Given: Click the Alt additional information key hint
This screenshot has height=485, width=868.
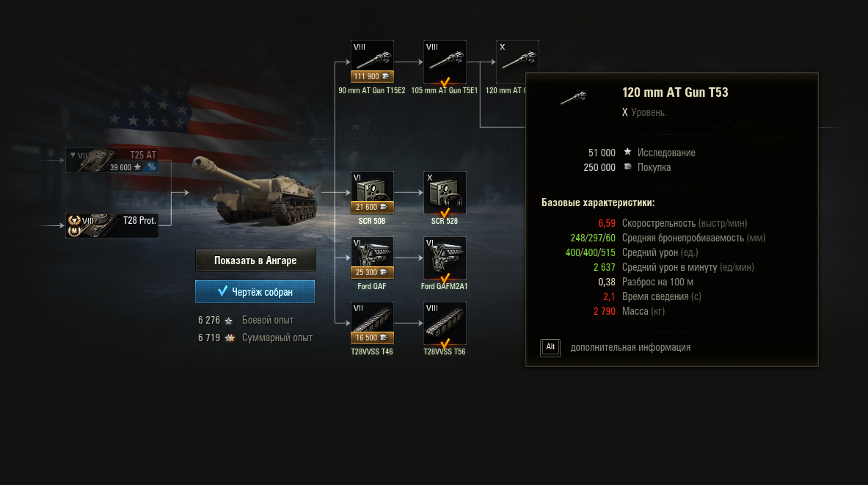Looking at the screenshot, I should point(550,347).
